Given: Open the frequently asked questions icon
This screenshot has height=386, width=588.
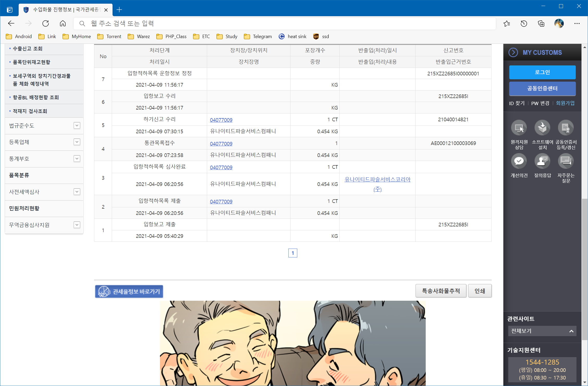Looking at the screenshot, I should (566, 161).
